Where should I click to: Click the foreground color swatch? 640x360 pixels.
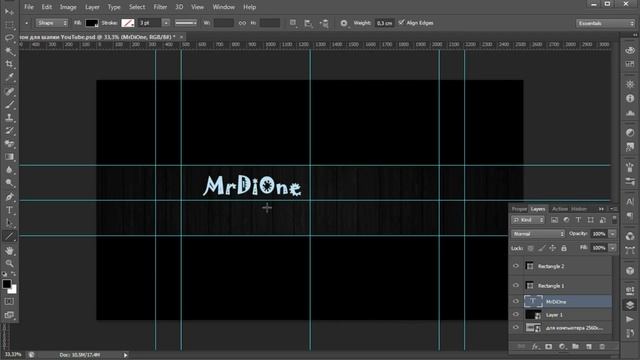click(7, 284)
